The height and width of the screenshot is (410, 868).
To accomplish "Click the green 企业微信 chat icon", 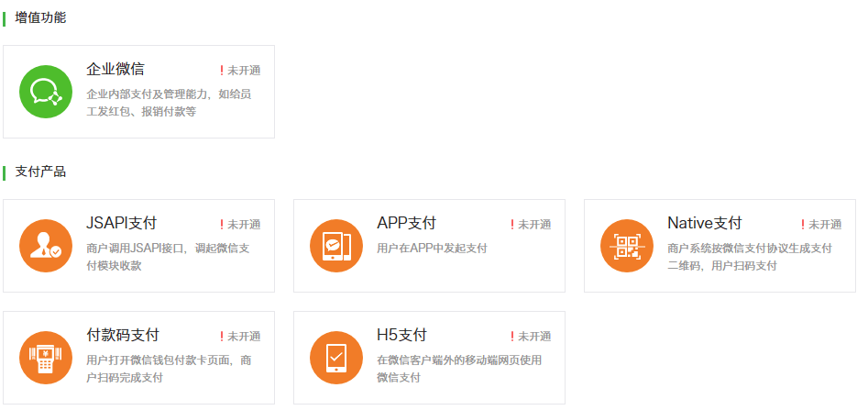I will click(x=46, y=92).
